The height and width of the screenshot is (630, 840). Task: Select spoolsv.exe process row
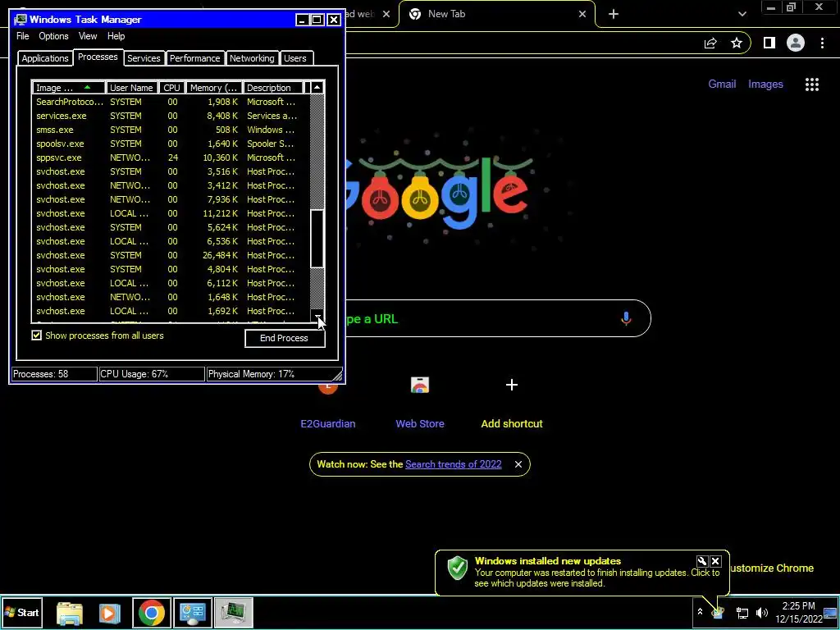(x=169, y=144)
